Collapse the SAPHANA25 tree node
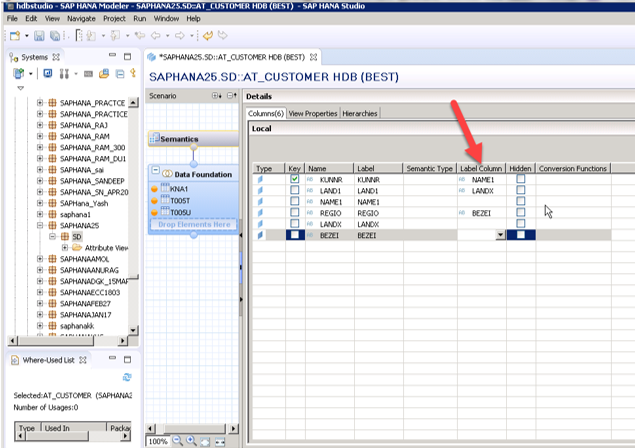The height and width of the screenshot is (448, 635). [40, 225]
